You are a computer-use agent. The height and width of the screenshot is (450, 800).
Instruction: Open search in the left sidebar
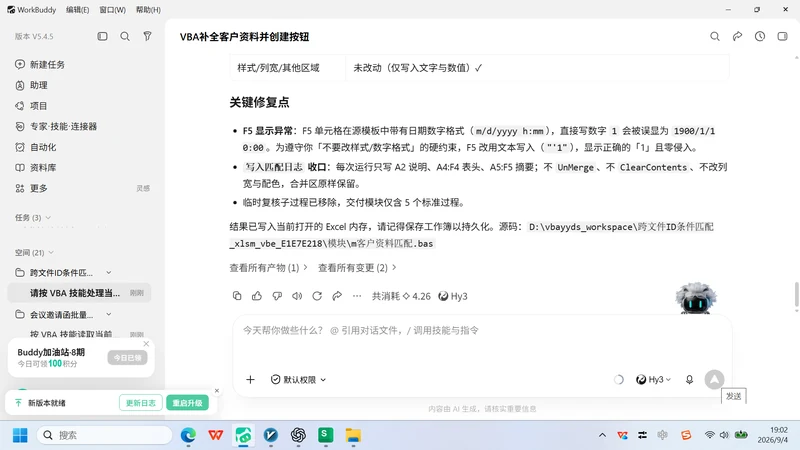click(125, 36)
